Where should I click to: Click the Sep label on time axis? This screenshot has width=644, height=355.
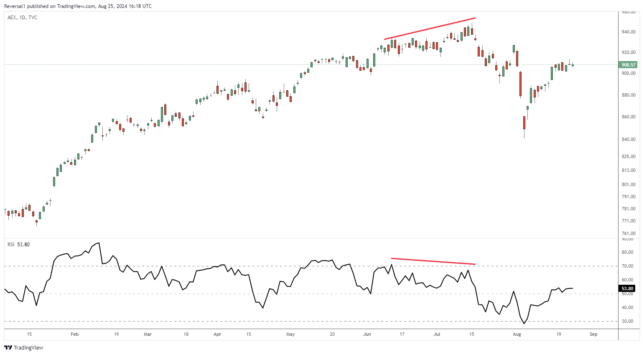coord(593,334)
